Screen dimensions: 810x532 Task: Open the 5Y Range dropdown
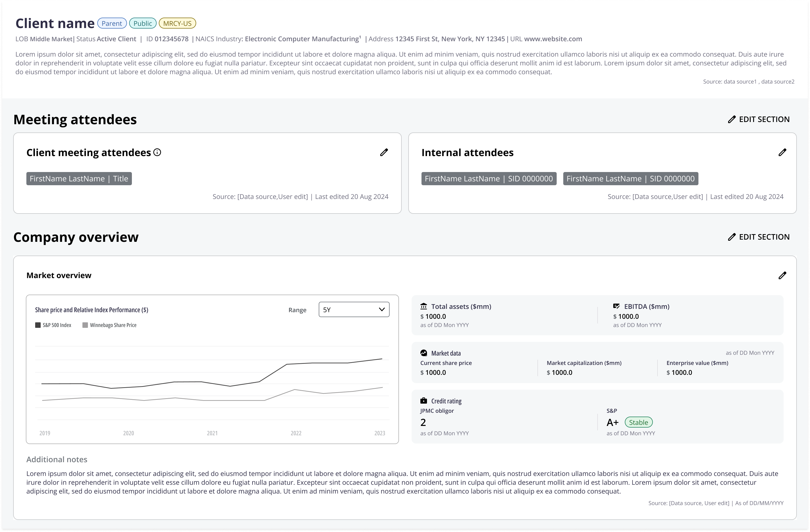354,309
